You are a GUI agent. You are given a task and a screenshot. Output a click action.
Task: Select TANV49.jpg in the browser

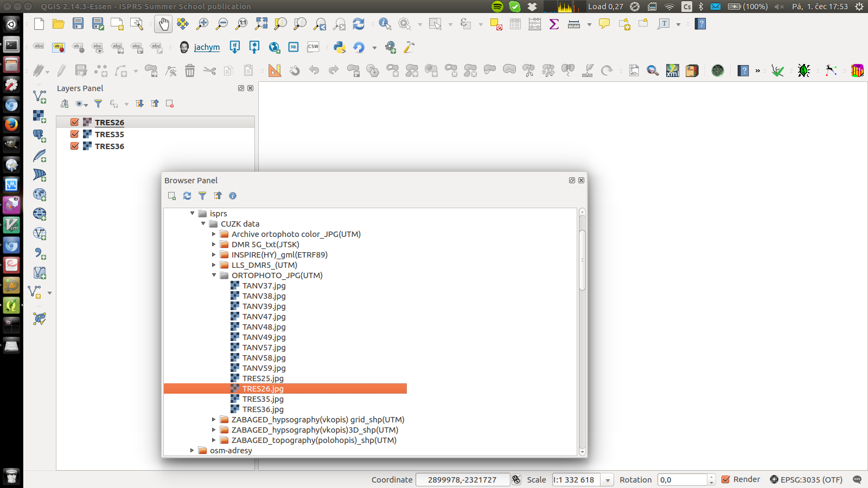click(x=264, y=337)
